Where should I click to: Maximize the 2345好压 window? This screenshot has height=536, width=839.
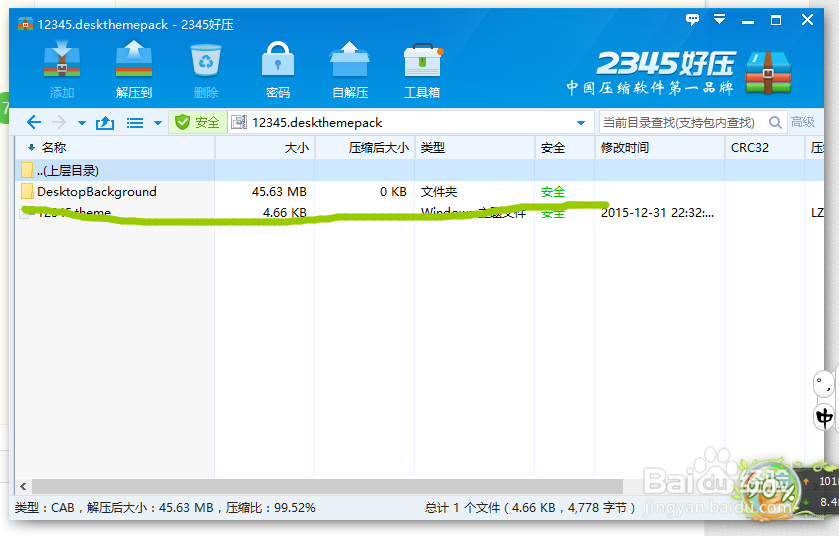point(776,20)
